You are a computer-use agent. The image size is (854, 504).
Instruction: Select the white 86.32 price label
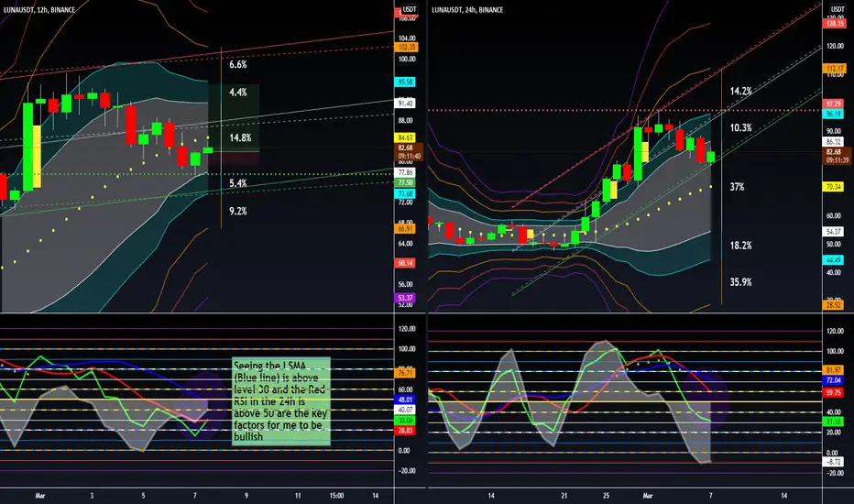(833, 142)
